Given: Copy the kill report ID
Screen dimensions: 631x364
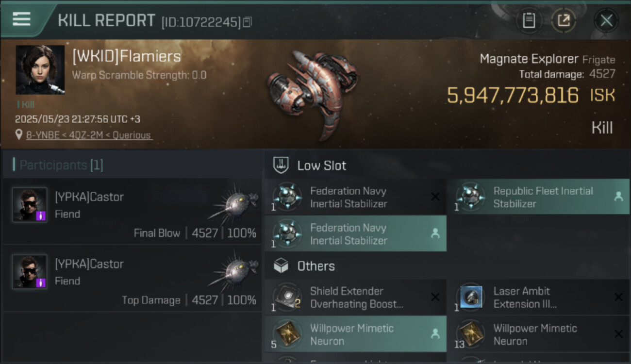Looking at the screenshot, I should pyautogui.click(x=248, y=22).
